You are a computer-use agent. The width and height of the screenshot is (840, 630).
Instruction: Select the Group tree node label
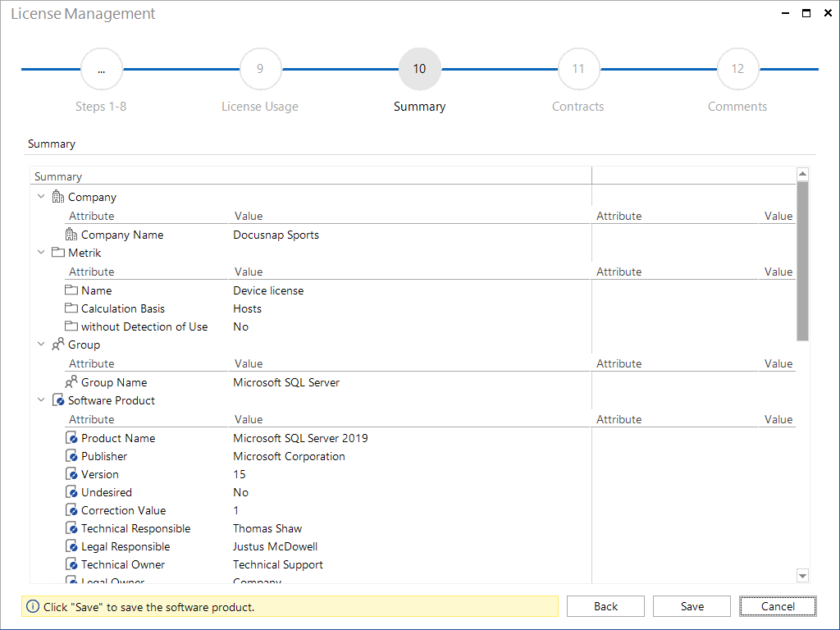(84, 345)
